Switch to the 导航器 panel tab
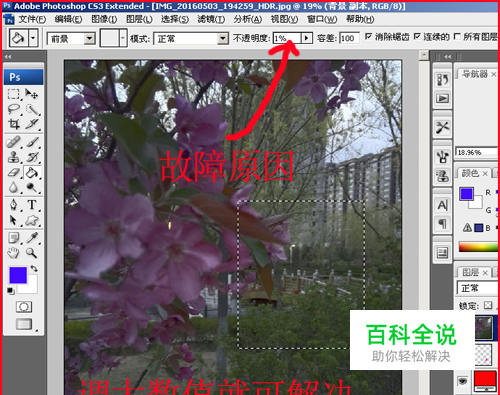500x395 pixels. click(x=475, y=74)
